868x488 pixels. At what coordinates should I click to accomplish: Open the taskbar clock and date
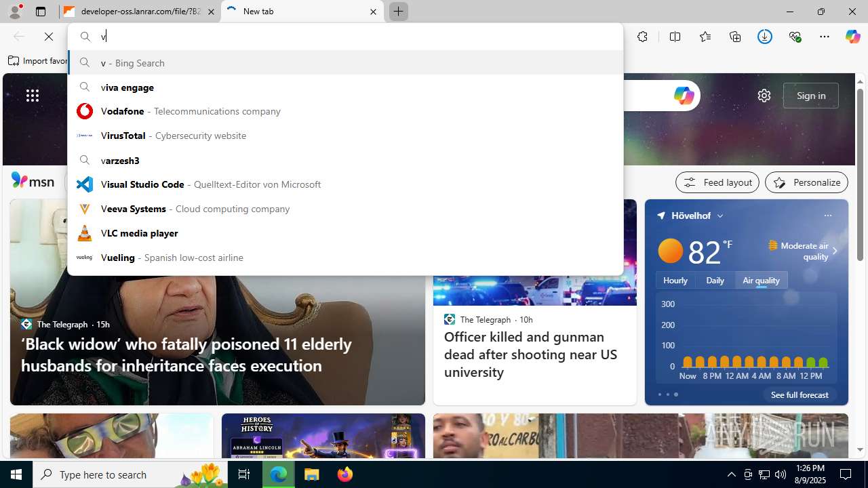click(x=810, y=474)
